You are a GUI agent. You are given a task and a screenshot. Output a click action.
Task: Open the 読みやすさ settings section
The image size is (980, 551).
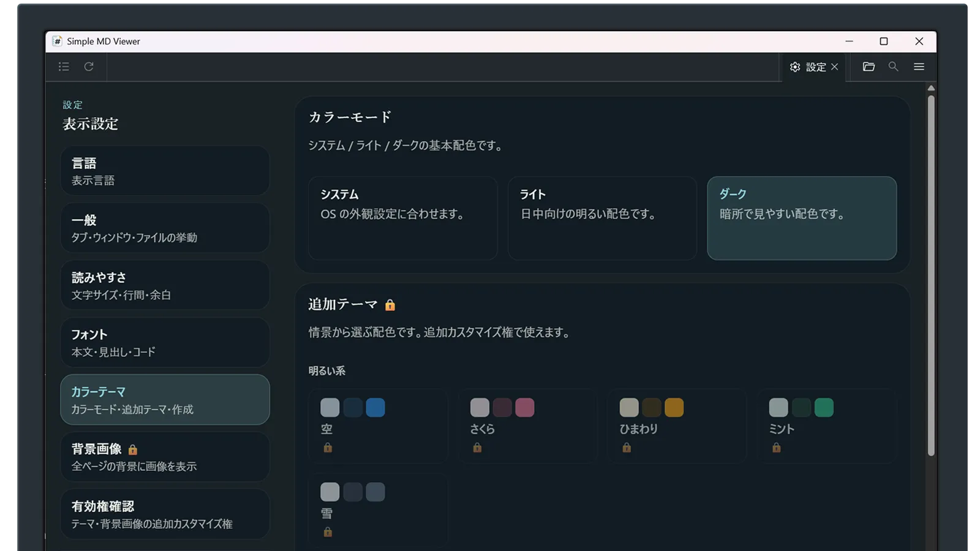point(165,285)
